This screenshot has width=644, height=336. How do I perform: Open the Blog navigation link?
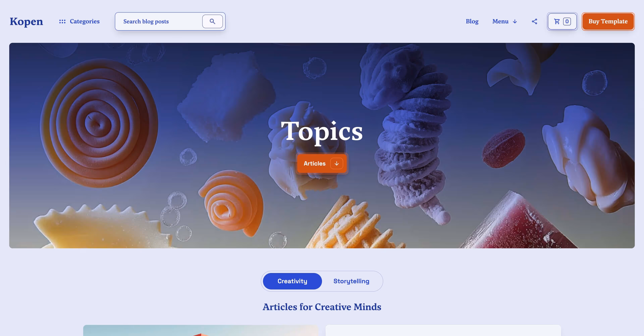pyautogui.click(x=472, y=21)
